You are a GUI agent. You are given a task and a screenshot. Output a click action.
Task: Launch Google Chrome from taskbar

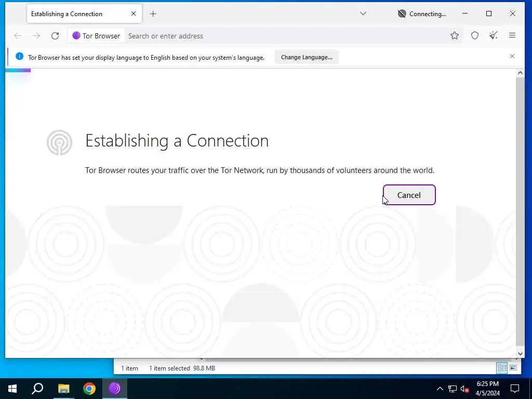pos(89,389)
